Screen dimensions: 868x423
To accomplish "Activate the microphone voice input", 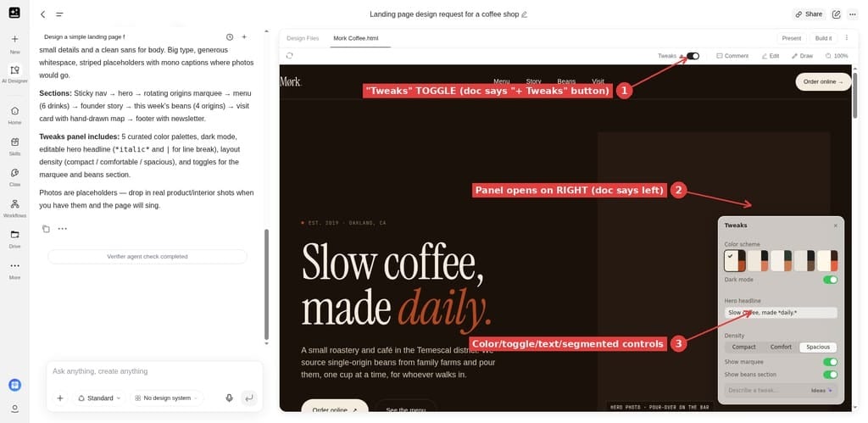I will point(229,398).
